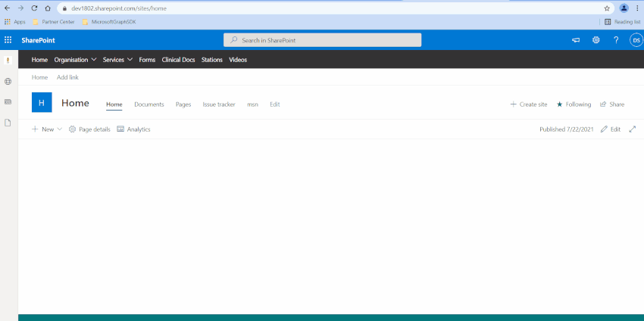Image resolution: width=644 pixels, height=321 pixels.
Task: Open Stations in the hub navigation
Action: [x=212, y=60]
